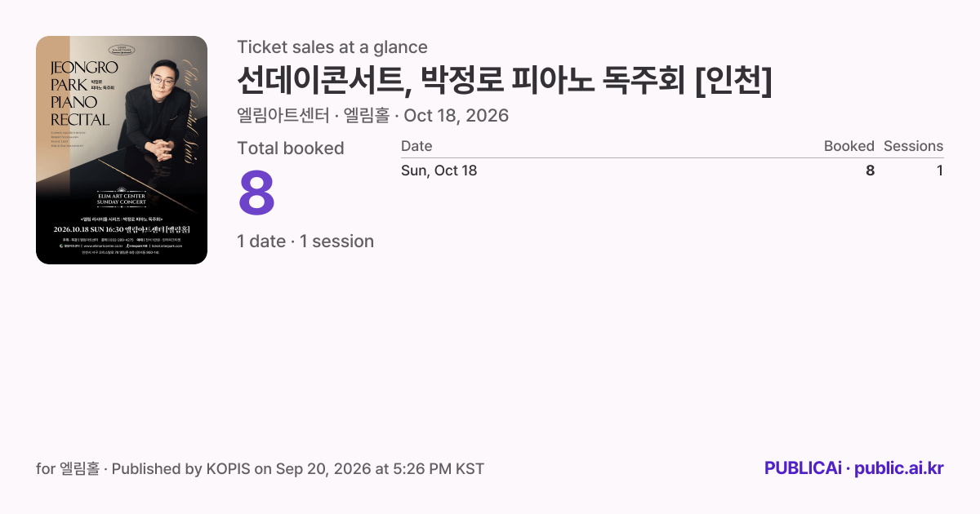
Task: Select the 'Sun, Oct 18' table row
Action: coord(672,171)
